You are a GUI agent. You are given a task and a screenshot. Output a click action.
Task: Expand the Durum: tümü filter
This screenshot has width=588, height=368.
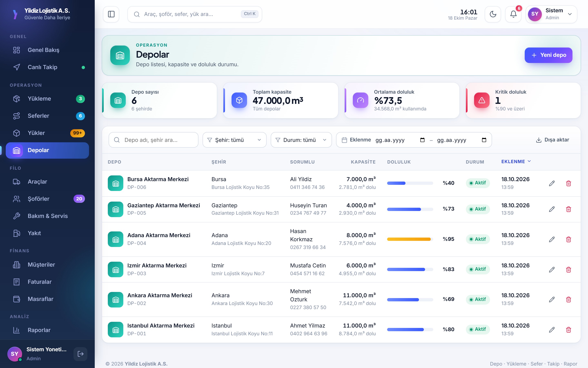(x=301, y=140)
